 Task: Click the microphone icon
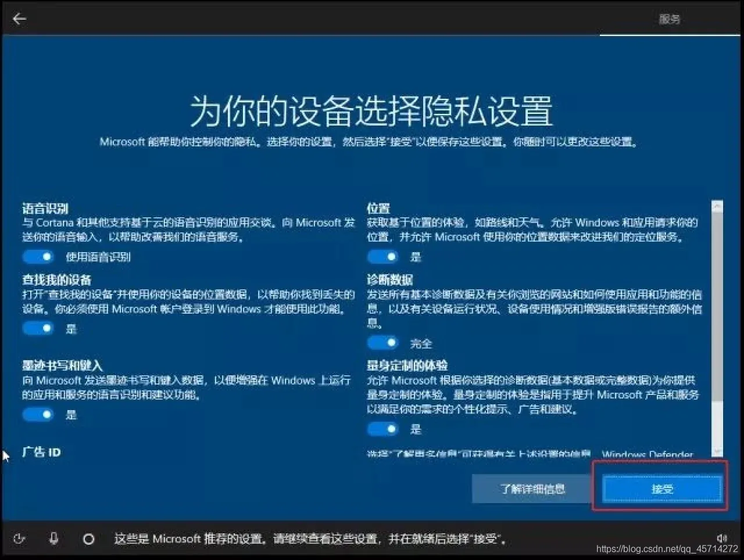point(53,539)
